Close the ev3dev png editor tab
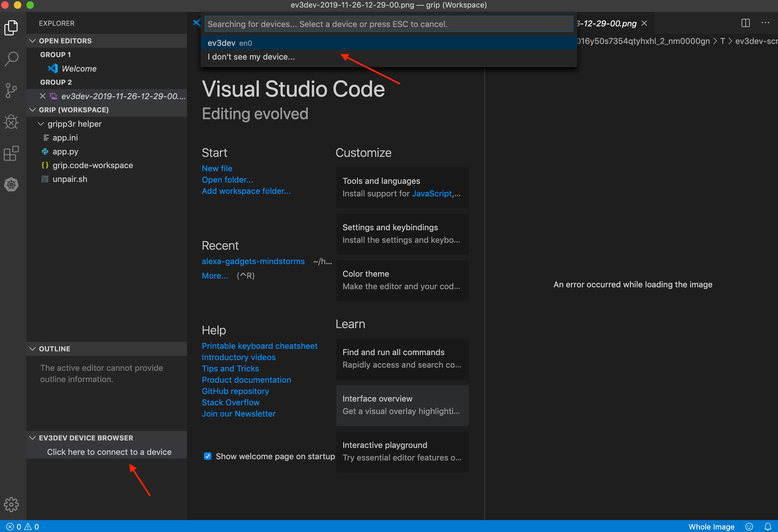 point(644,24)
